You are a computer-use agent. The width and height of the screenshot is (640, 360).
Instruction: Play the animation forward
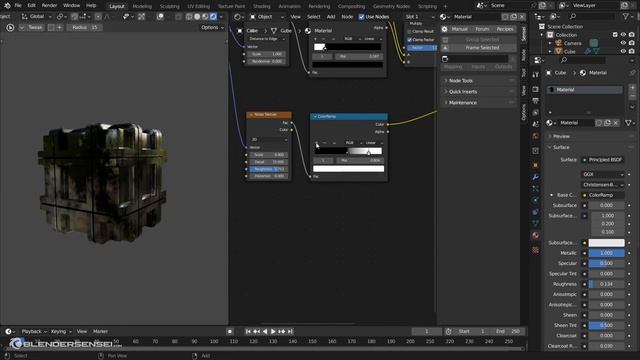[273, 331]
